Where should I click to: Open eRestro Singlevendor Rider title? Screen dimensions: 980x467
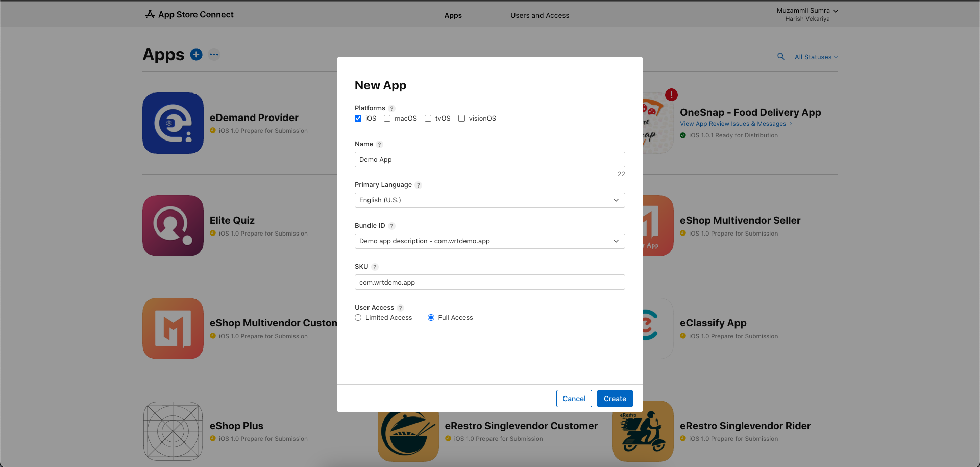pyautogui.click(x=745, y=426)
